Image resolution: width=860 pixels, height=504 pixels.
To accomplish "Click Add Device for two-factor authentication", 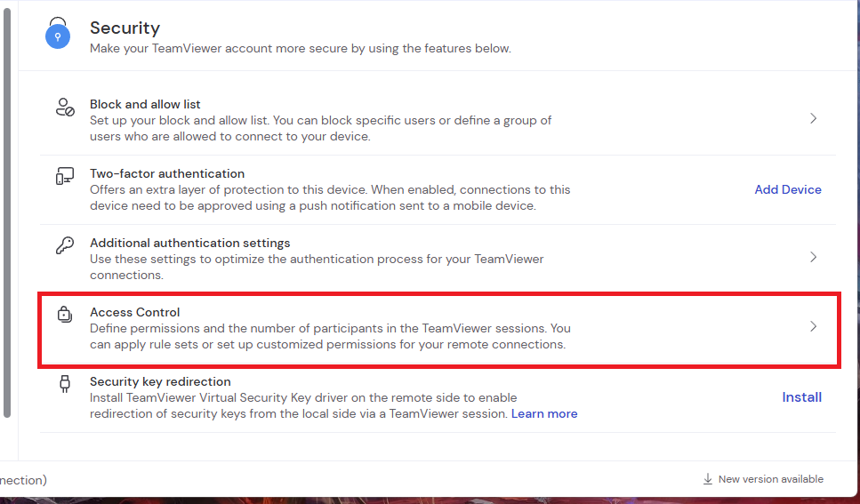I will point(788,189).
